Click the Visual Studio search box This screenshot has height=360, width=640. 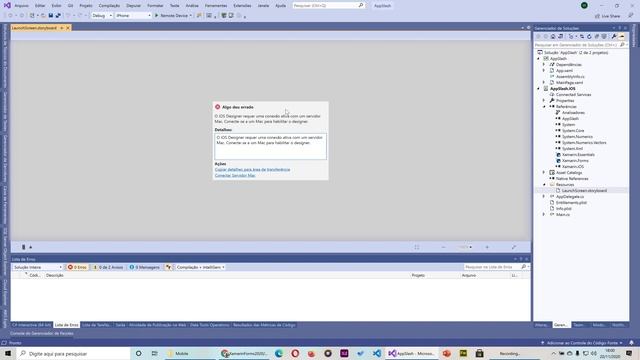(328, 6)
